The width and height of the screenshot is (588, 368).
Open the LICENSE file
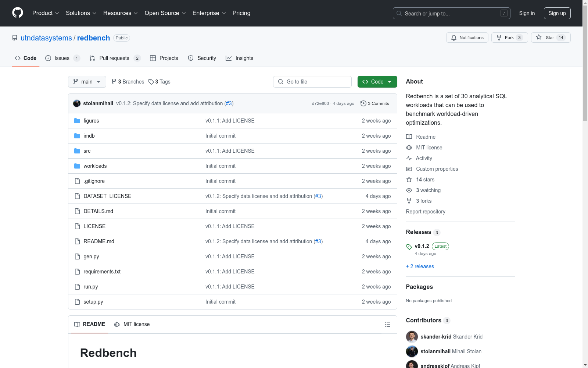pyautogui.click(x=94, y=226)
